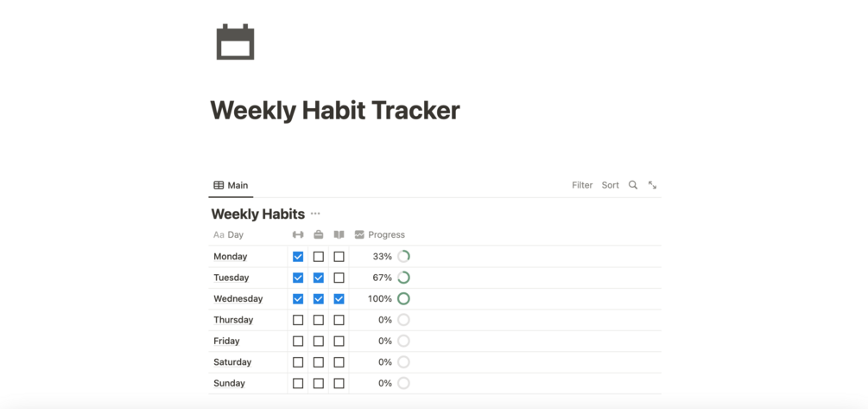Open the Sort options dropdown

pos(610,185)
